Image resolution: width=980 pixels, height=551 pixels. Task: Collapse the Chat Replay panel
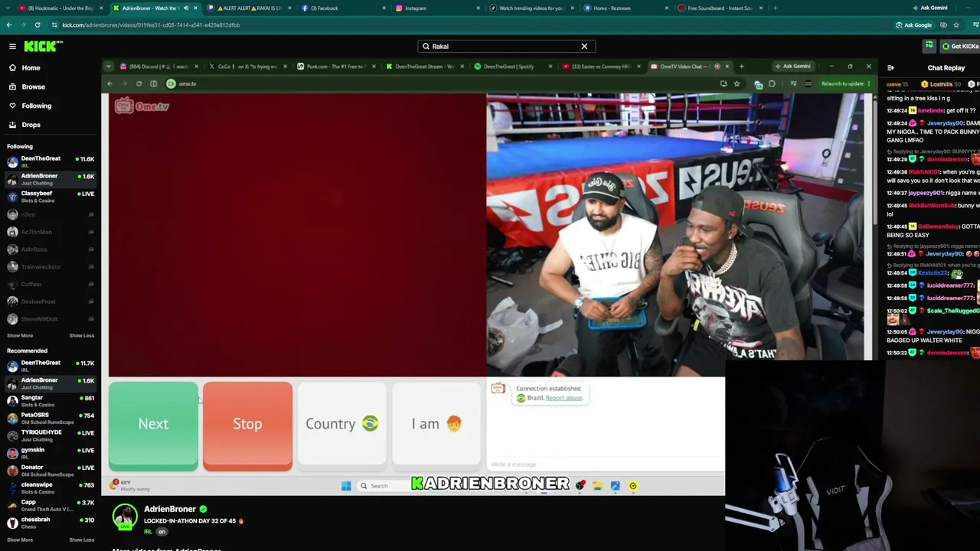coord(890,68)
